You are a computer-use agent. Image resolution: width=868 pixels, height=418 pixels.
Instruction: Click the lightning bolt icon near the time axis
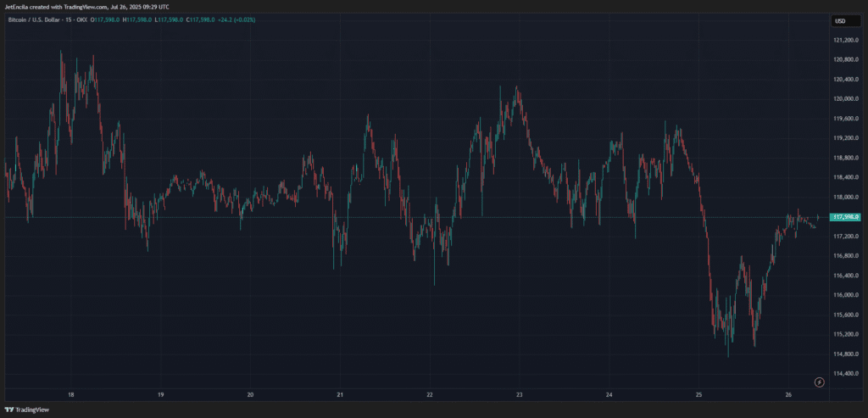tap(818, 382)
